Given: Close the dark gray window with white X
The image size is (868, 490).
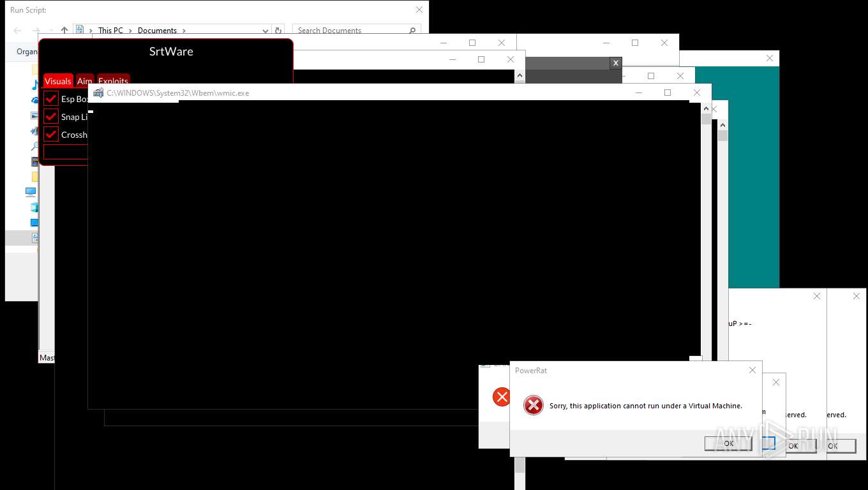Looking at the screenshot, I should 615,63.
